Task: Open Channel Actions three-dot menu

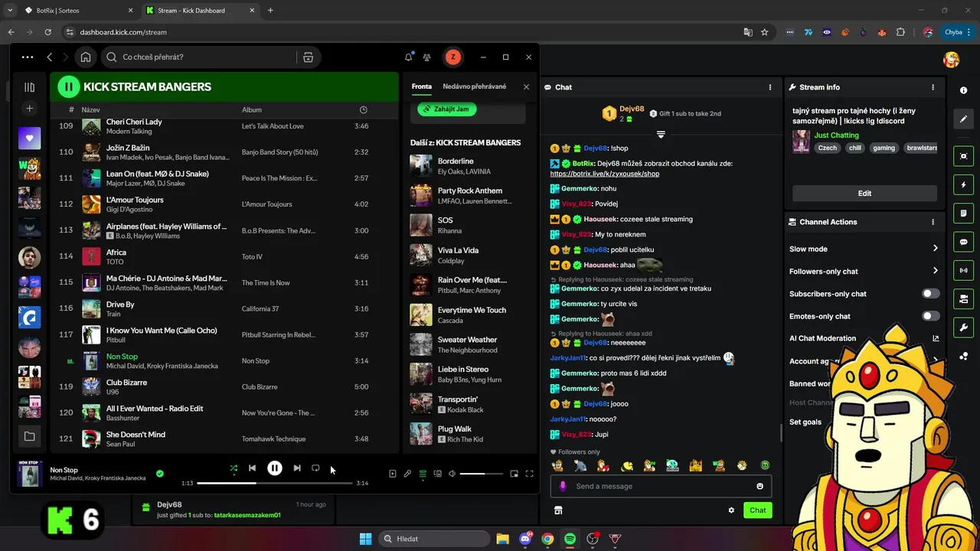Action: (x=933, y=222)
